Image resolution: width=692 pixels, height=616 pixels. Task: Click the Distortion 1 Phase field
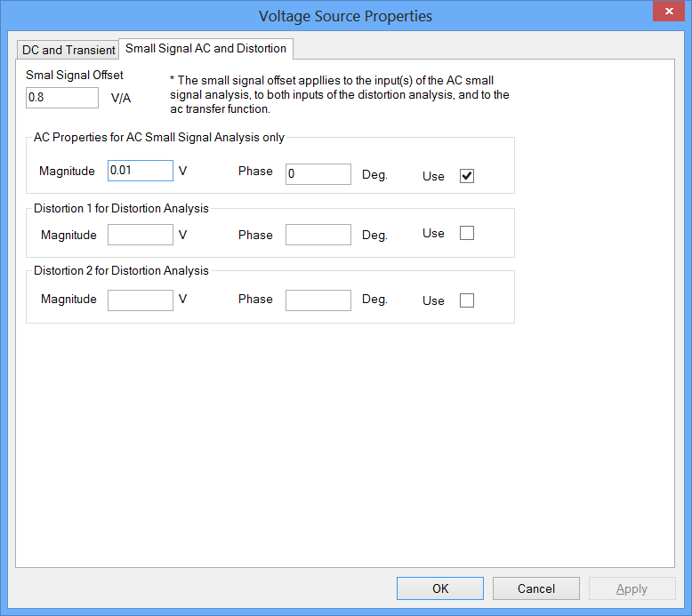tap(318, 235)
